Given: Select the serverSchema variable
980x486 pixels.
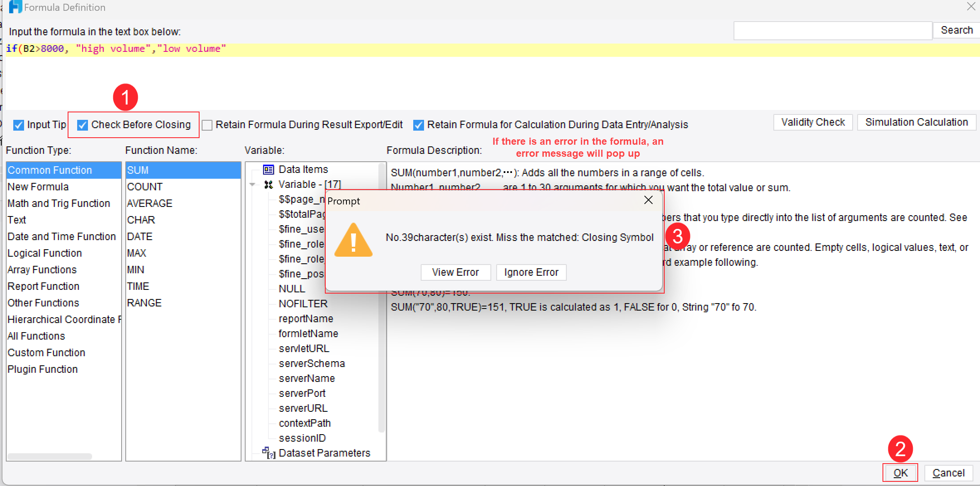Looking at the screenshot, I should [312, 364].
